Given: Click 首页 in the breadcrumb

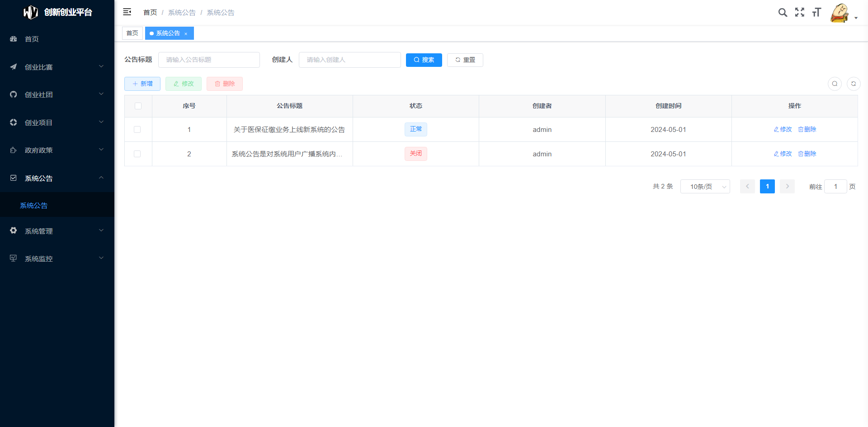Looking at the screenshot, I should coord(150,13).
